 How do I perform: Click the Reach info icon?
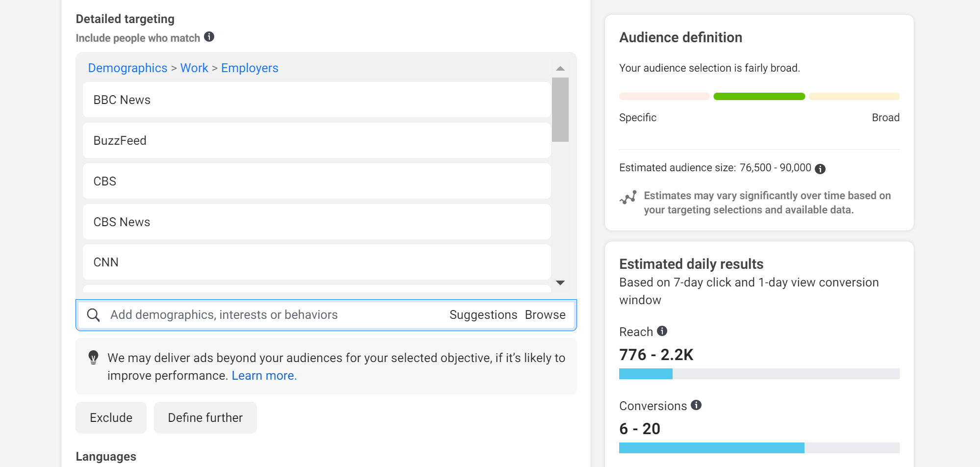coord(662,331)
